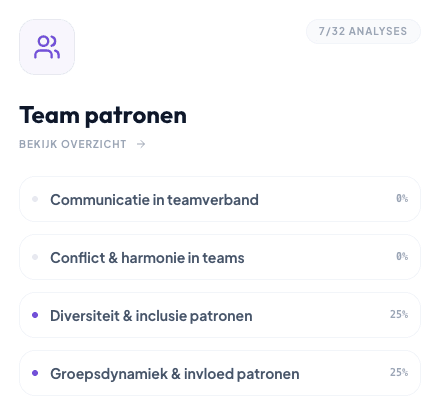Screen dimensions: 440x405
Task: Select the Groepsdynamiek & invloed patronen label
Action: (x=175, y=374)
